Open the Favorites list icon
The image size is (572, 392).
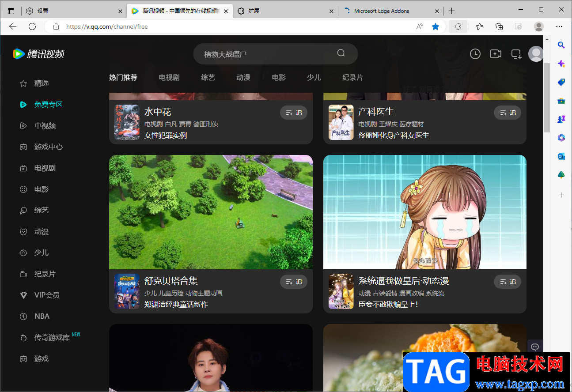(480, 26)
